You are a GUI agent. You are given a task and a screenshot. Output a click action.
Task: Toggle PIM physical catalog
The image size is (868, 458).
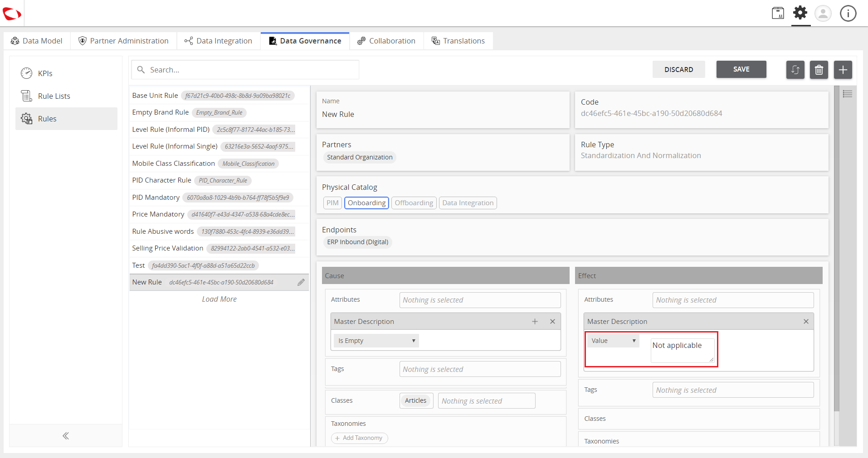tap(333, 202)
